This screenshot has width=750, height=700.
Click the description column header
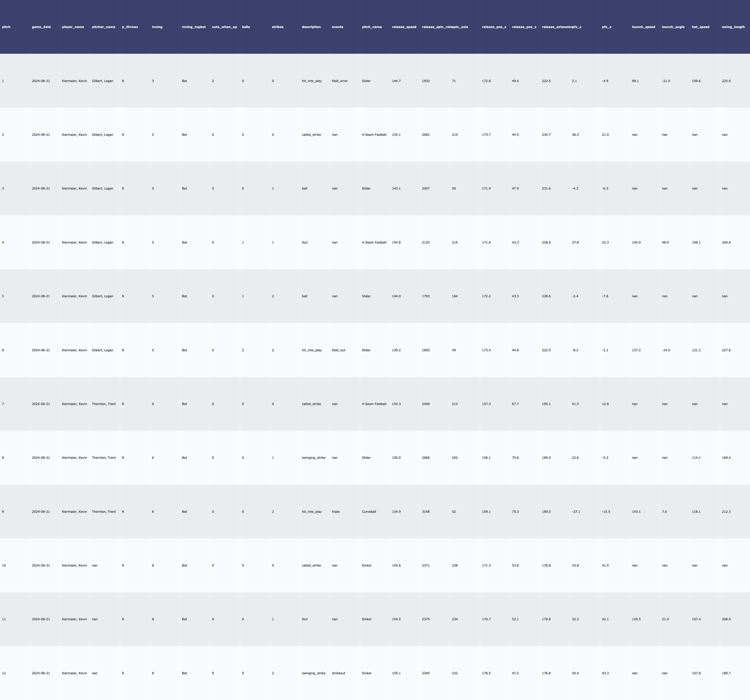311,27
